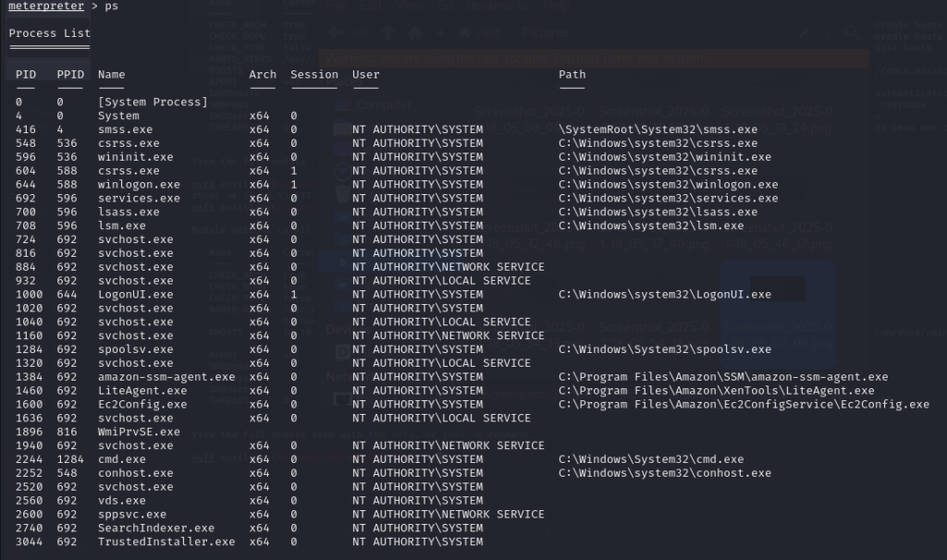This screenshot has height=560, width=947.
Task: Open the home folder via the home icon
Action: pyautogui.click(x=413, y=32)
